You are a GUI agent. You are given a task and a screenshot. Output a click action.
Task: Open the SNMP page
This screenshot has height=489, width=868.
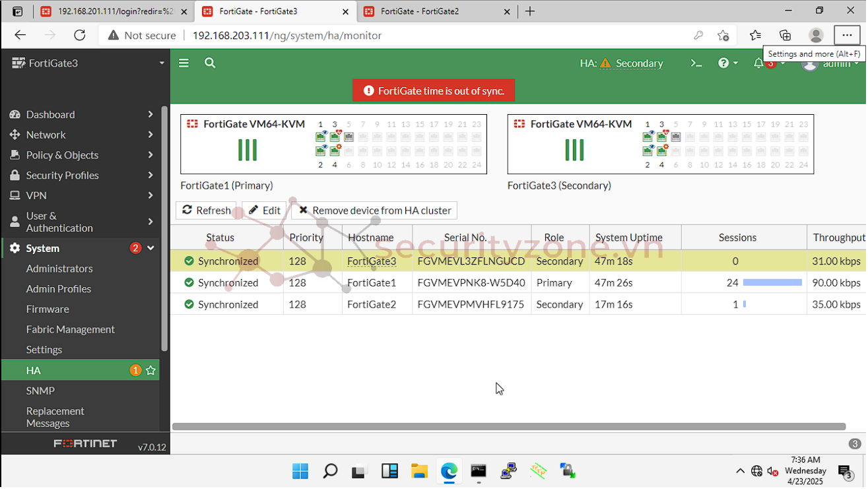pyautogui.click(x=40, y=391)
